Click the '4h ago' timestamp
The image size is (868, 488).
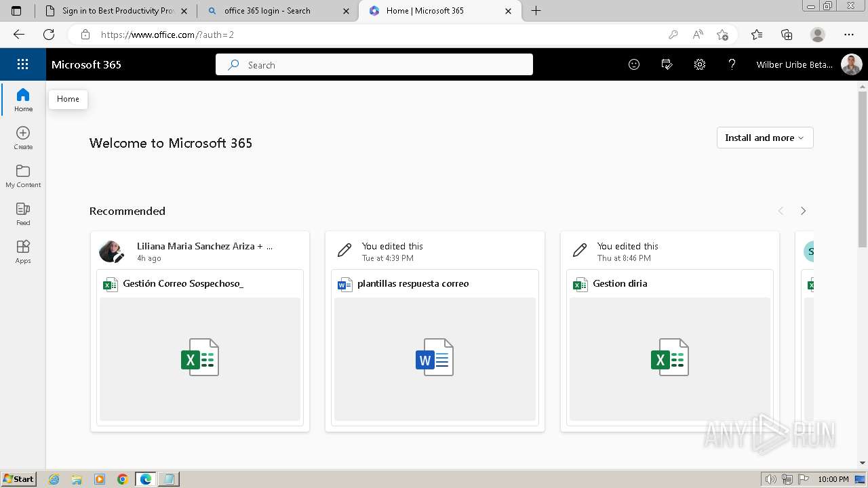[x=149, y=258]
